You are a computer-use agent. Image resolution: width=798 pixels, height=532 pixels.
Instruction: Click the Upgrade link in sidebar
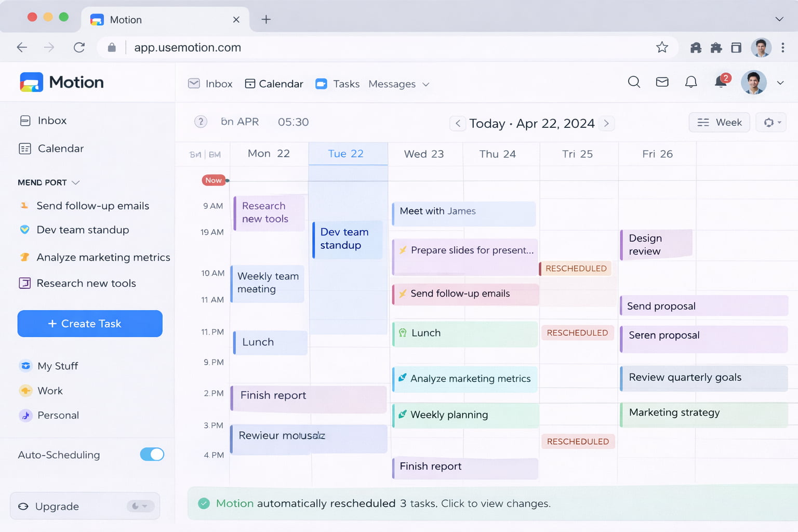pos(57,507)
